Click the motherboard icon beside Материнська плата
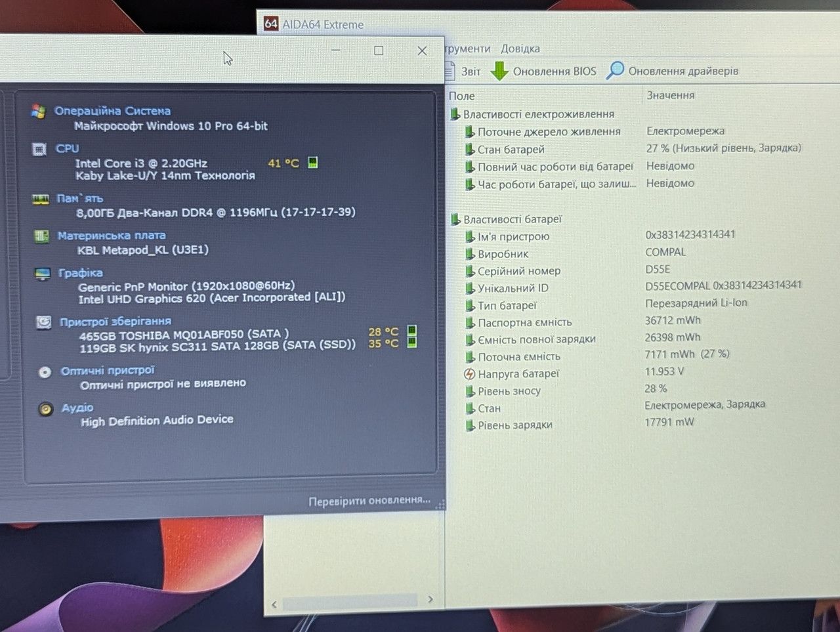 point(41,236)
